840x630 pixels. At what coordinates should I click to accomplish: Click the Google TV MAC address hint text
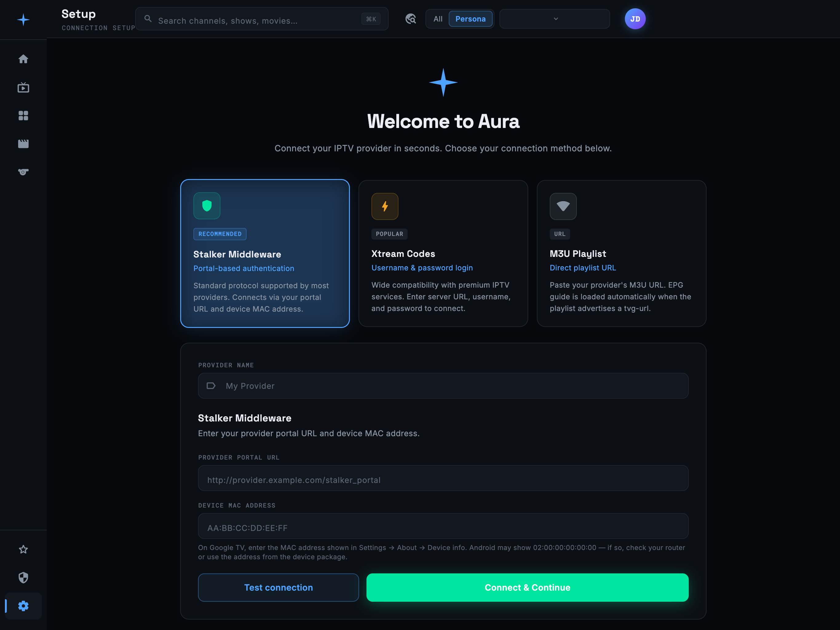click(441, 552)
